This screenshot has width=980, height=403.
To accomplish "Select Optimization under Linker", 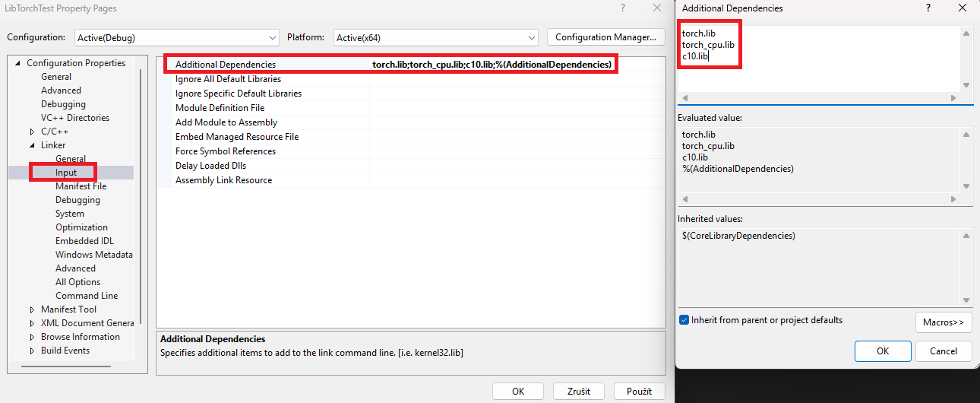I will click(81, 227).
